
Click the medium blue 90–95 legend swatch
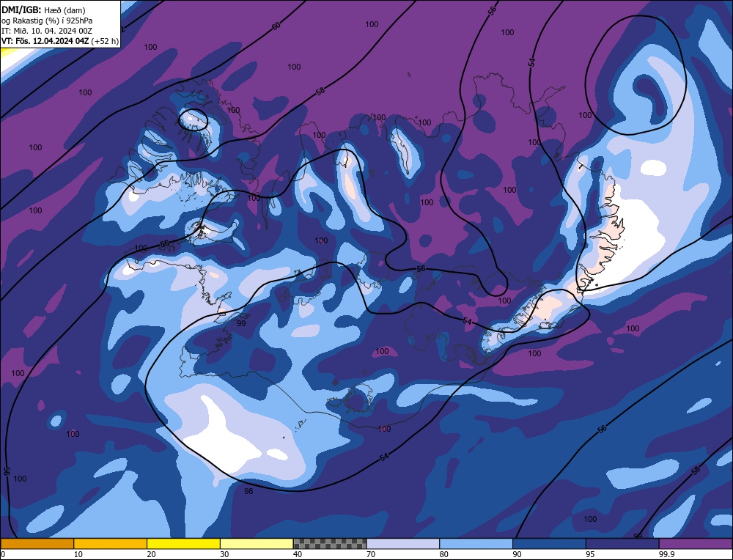pyautogui.click(x=549, y=544)
